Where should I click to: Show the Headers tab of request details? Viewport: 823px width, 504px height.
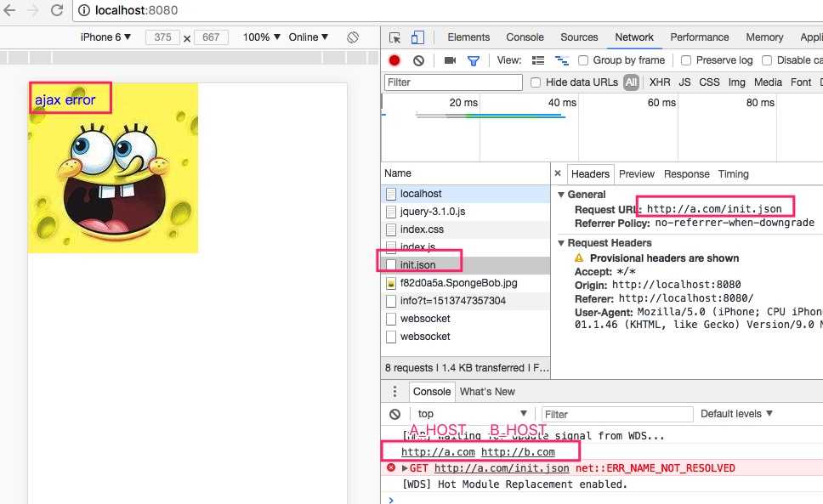coord(590,174)
